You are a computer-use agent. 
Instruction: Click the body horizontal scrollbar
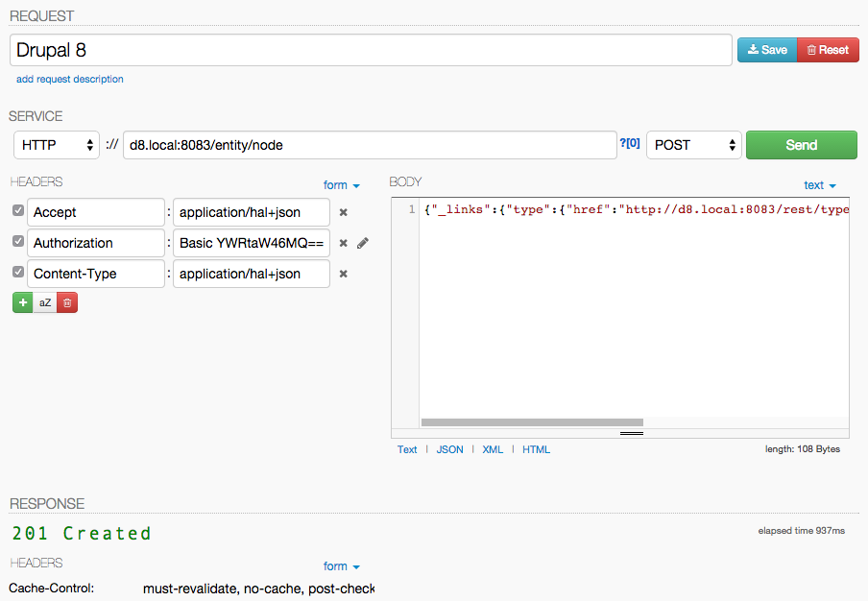pos(532,422)
